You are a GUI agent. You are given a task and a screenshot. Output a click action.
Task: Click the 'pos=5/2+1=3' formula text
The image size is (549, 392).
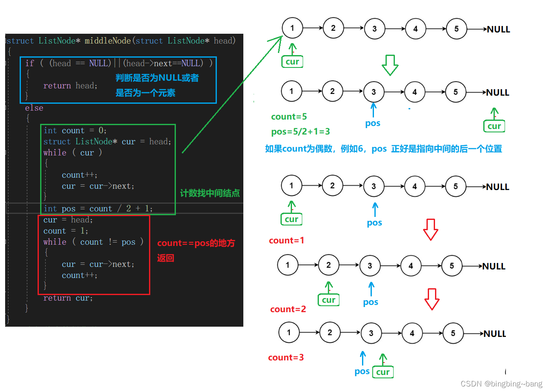[x=300, y=132]
